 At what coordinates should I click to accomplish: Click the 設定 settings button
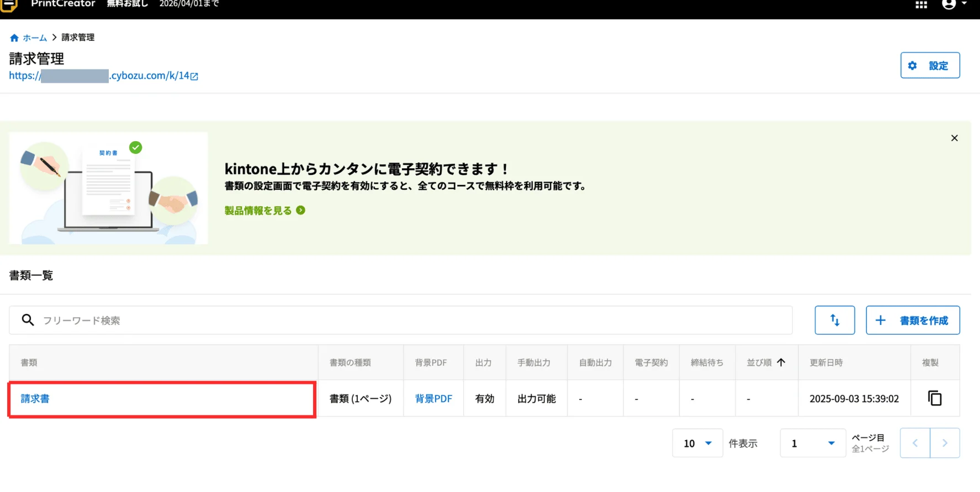coord(930,66)
